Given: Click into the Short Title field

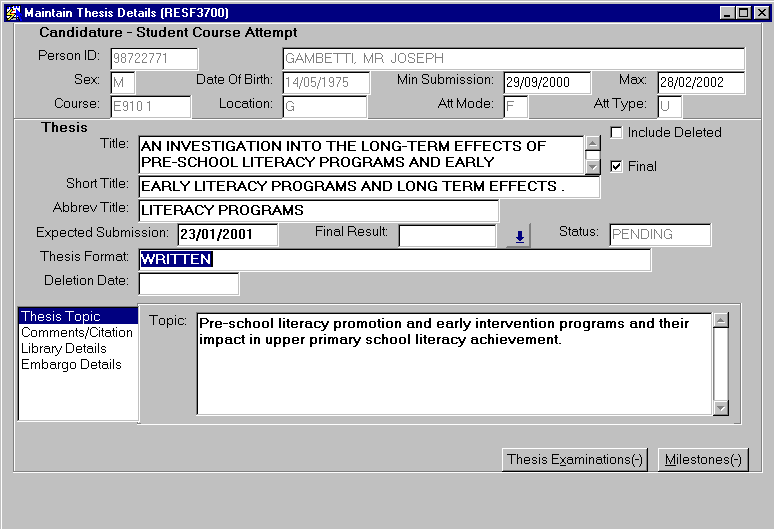Looking at the screenshot, I should tap(368, 187).
